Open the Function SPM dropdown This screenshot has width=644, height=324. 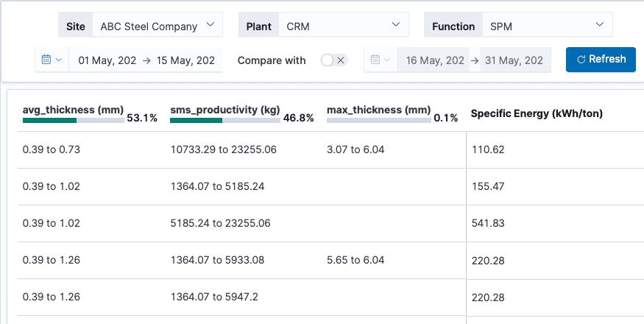(x=547, y=25)
